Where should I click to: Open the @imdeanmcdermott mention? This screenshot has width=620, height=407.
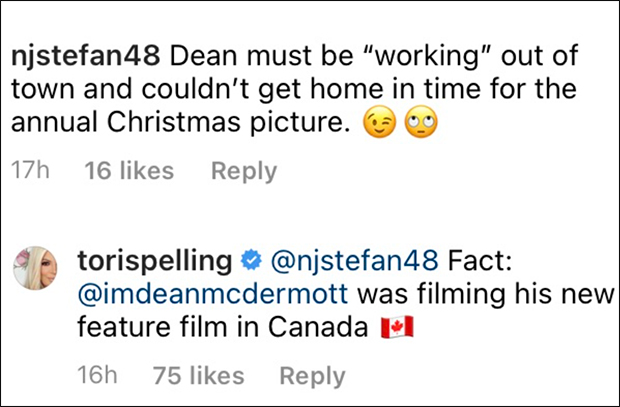(x=211, y=295)
